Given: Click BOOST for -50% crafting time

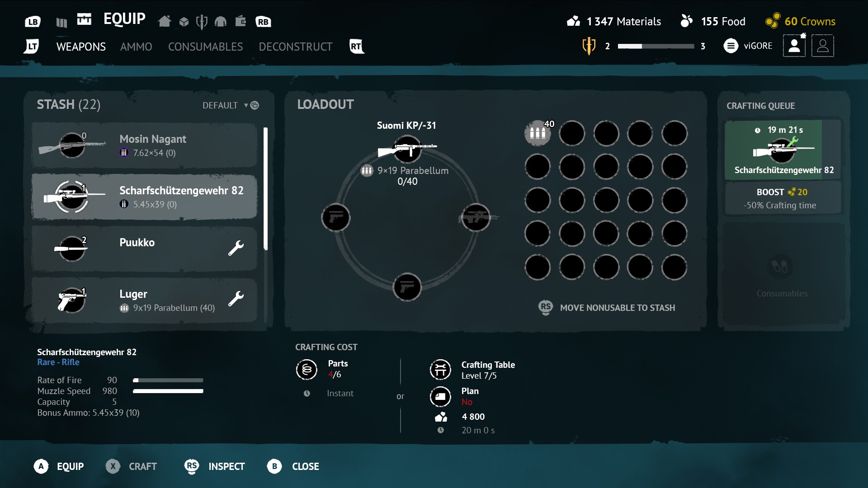Looking at the screenshot, I should click(782, 198).
